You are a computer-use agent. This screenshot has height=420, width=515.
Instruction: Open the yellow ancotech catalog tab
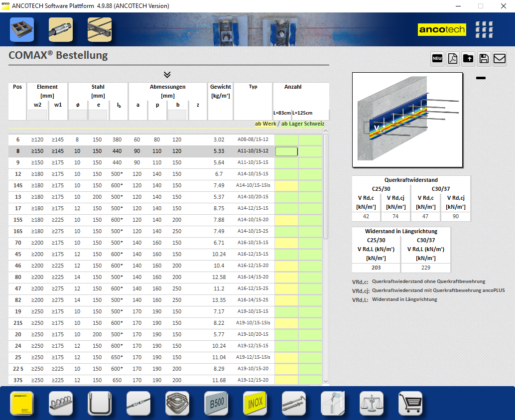pyautogui.click(x=22, y=403)
